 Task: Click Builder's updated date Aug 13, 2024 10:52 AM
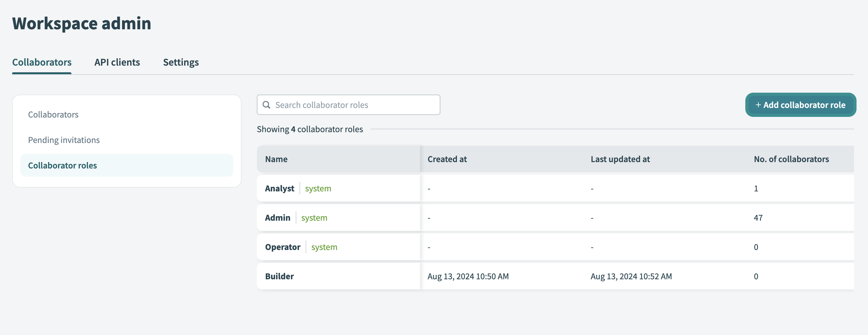pos(631,276)
